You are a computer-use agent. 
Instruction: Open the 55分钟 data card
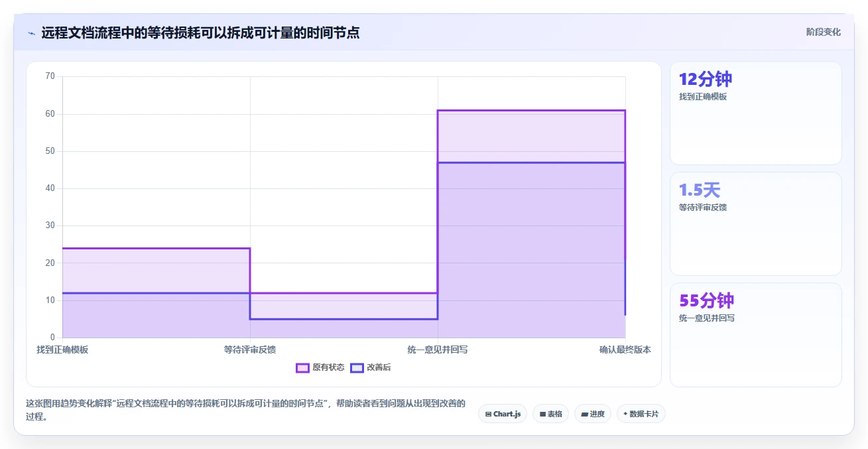click(x=755, y=334)
